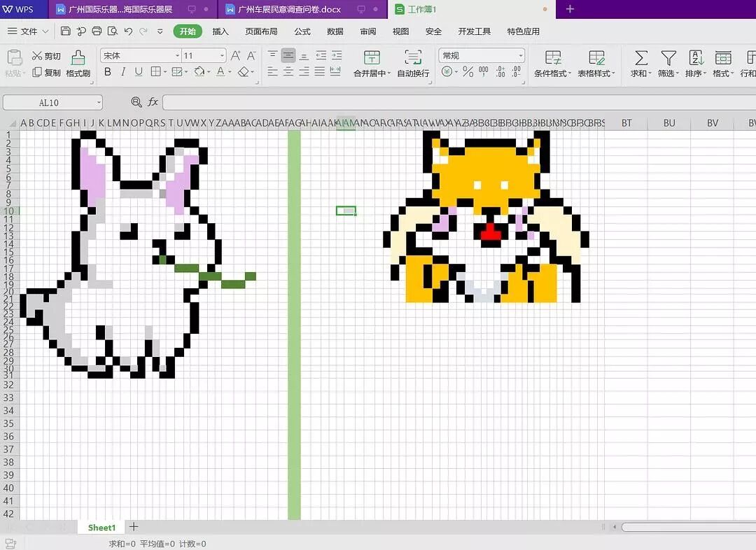The image size is (756, 550).
Task: Click the Erase/clear format eraser icon
Action: click(244, 72)
